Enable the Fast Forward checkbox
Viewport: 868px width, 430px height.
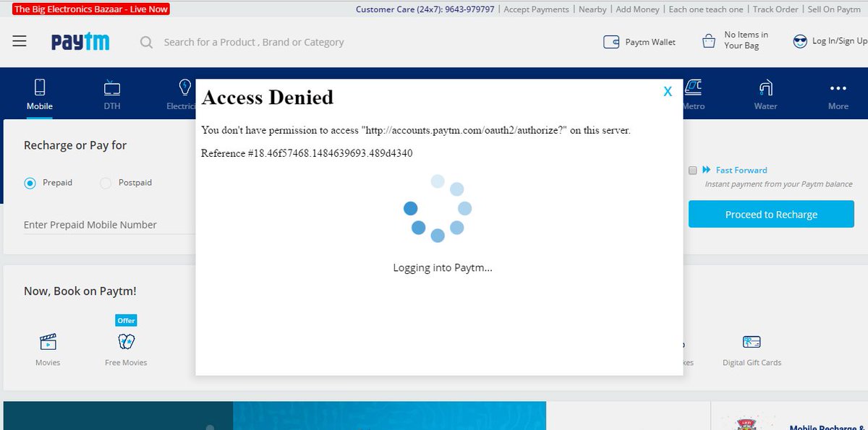point(693,171)
